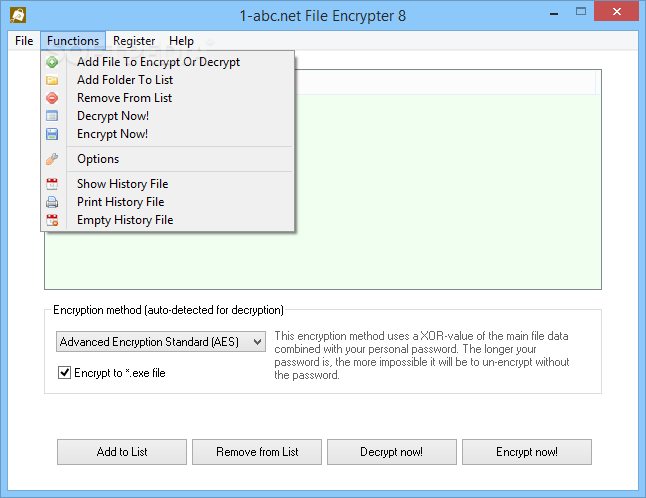Click the Remove from List button
646x498 pixels.
257,452
